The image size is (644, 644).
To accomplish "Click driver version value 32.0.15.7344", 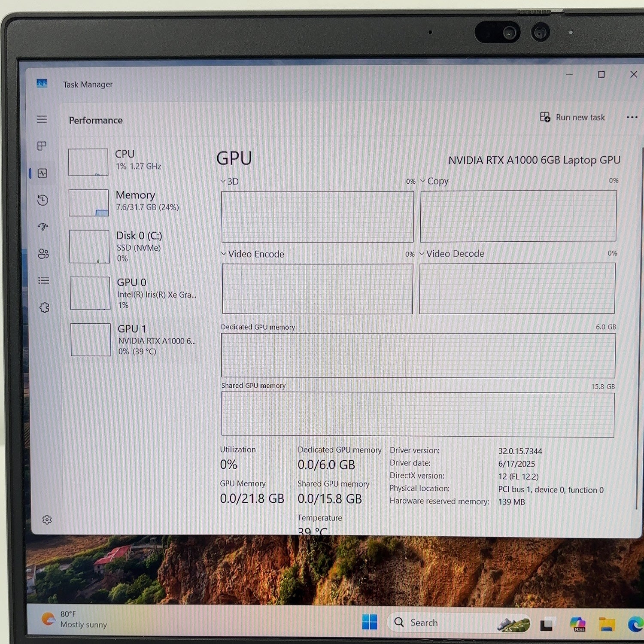I will tap(520, 451).
